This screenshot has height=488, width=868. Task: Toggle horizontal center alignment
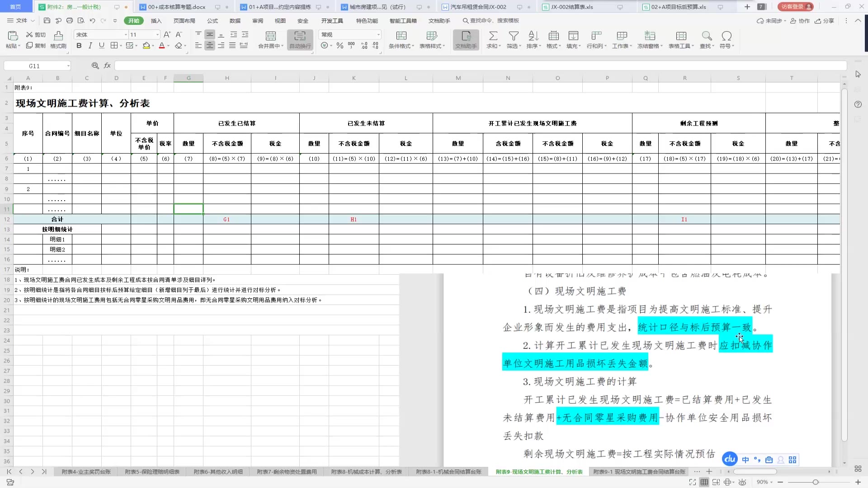(x=210, y=46)
